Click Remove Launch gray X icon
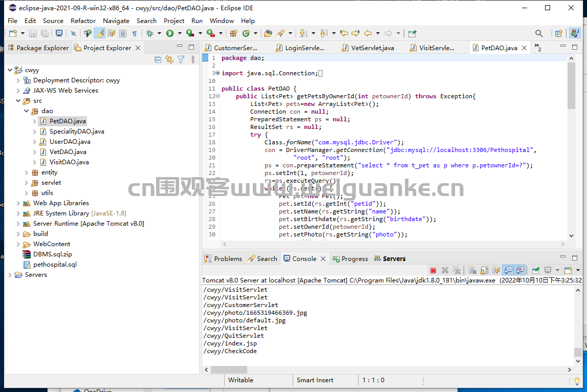 click(x=445, y=270)
